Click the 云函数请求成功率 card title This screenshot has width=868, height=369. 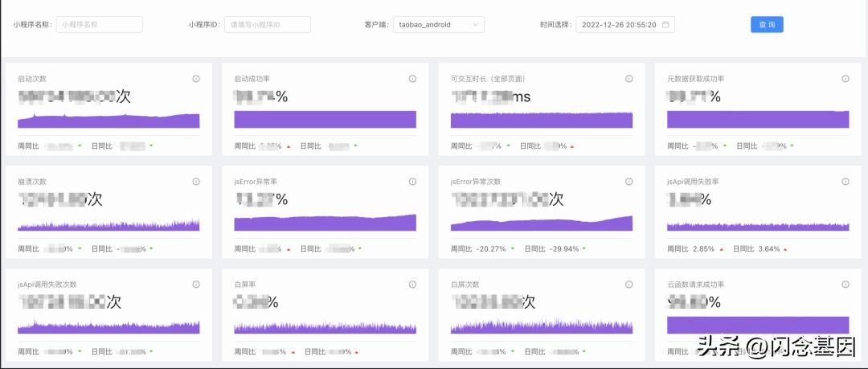coord(696,285)
